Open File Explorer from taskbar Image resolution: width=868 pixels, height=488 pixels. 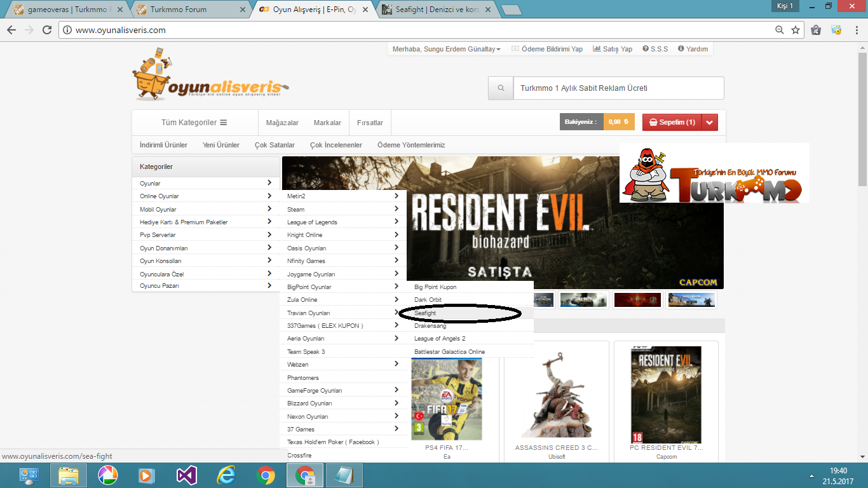click(x=68, y=475)
